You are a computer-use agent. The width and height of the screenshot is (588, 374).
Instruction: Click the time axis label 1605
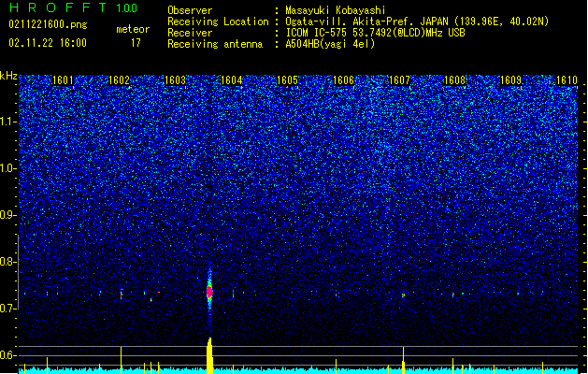tap(287, 79)
